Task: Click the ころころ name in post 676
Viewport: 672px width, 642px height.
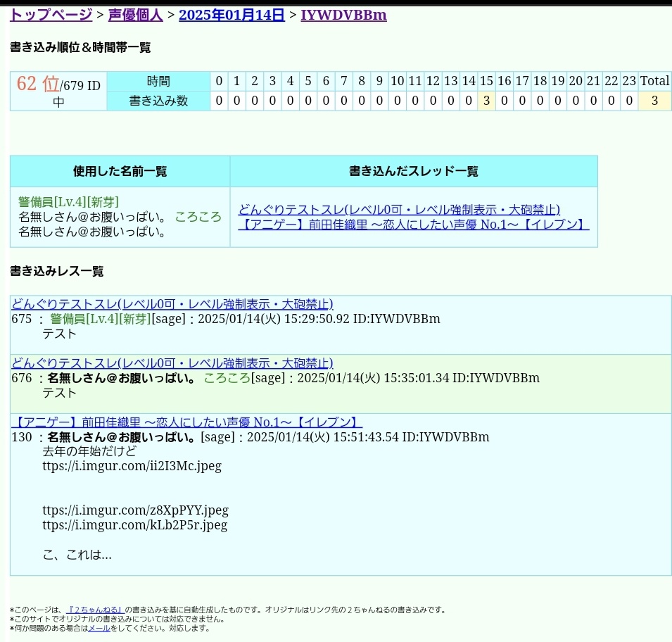Action: [227, 378]
